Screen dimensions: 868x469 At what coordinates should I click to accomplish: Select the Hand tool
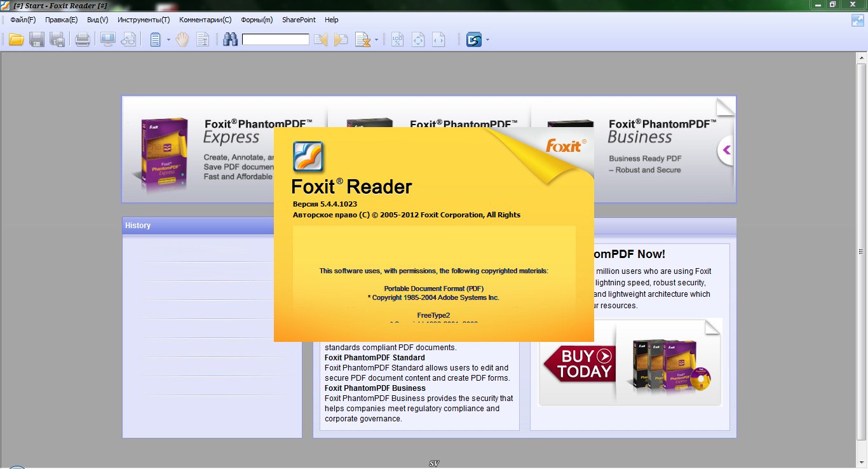tap(182, 40)
